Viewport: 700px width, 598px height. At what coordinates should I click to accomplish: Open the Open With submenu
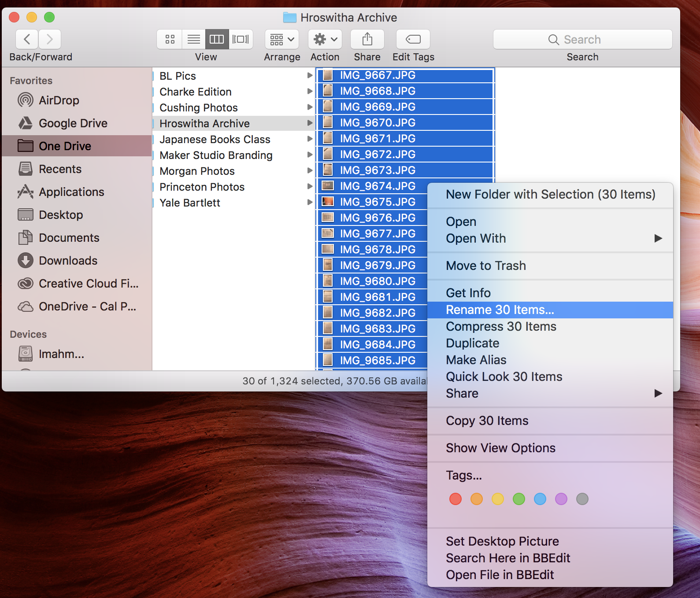coord(550,238)
